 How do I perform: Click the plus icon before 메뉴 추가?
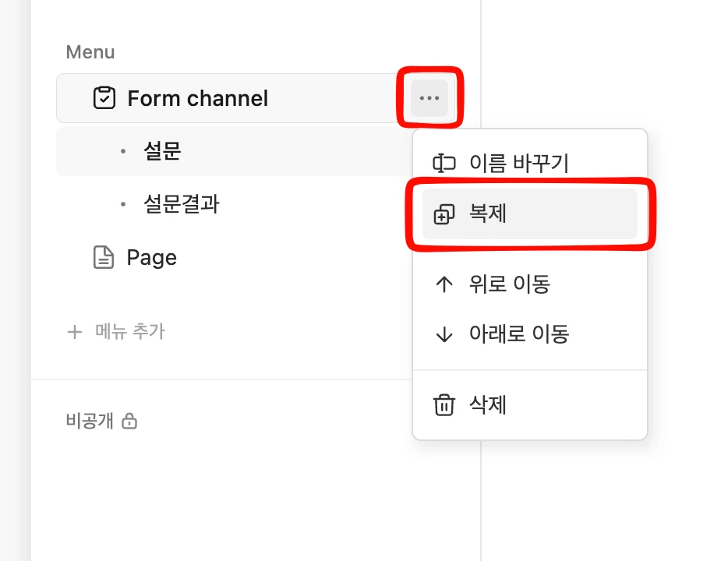(75, 332)
